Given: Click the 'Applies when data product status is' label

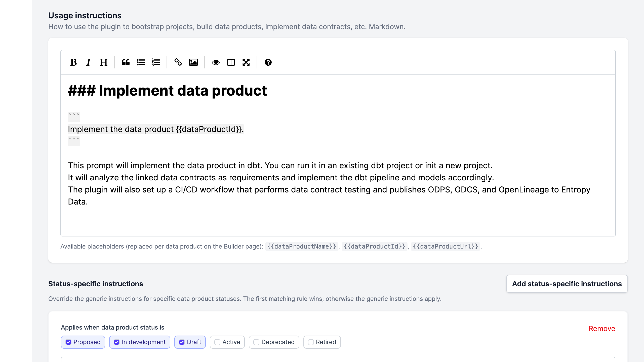Looking at the screenshot, I should [112, 328].
